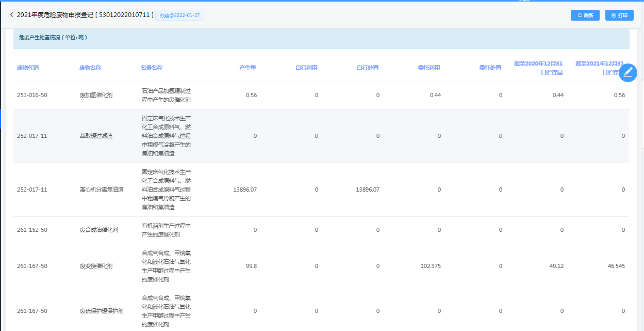Click 自行处置 value 13896.07 in 离心机分离焦油渣 row
This screenshot has height=331, width=644.
coord(368,190)
